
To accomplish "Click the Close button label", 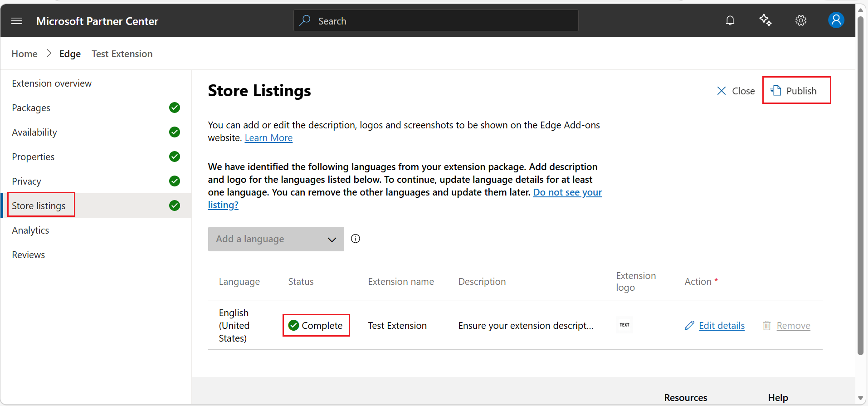I will (x=743, y=91).
